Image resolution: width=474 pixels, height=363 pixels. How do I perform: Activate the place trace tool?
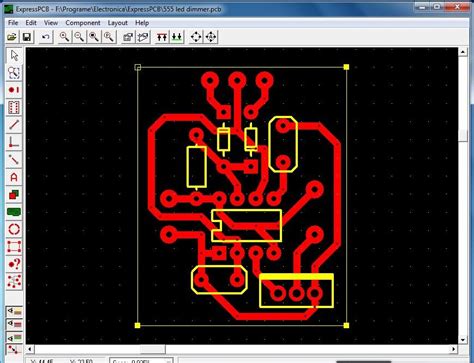click(x=14, y=125)
